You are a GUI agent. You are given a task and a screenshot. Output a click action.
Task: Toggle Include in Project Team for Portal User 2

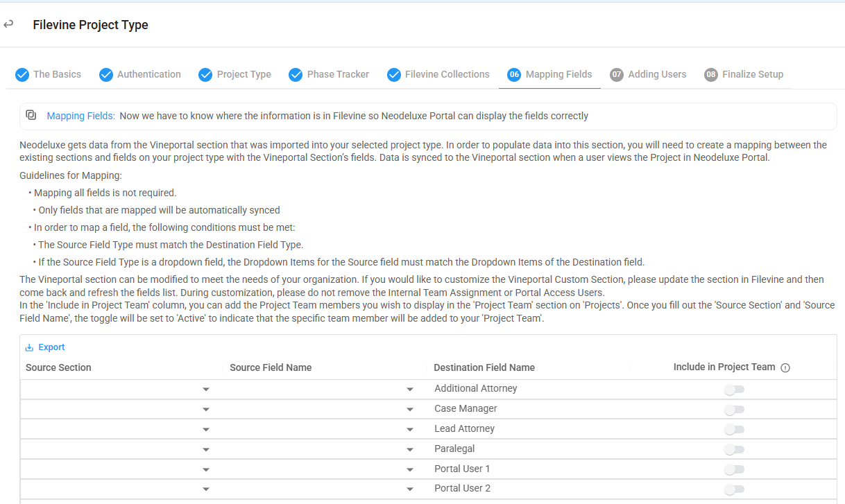pos(734,489)
